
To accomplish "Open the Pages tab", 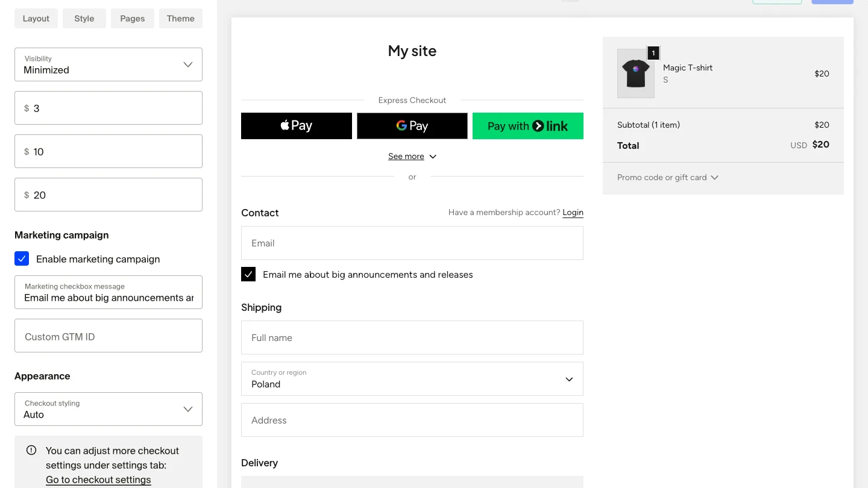I will [133, 18].
